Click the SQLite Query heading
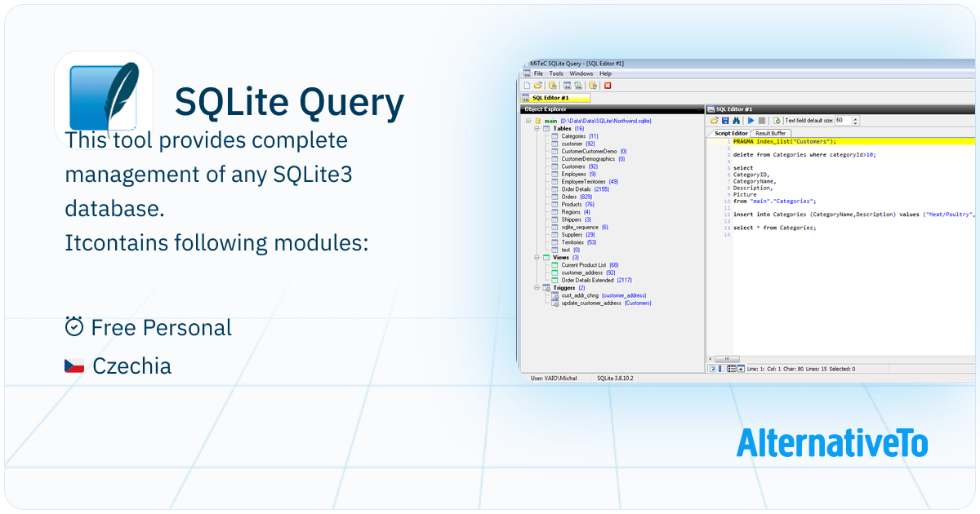980x514 pixels. [289, 103]
